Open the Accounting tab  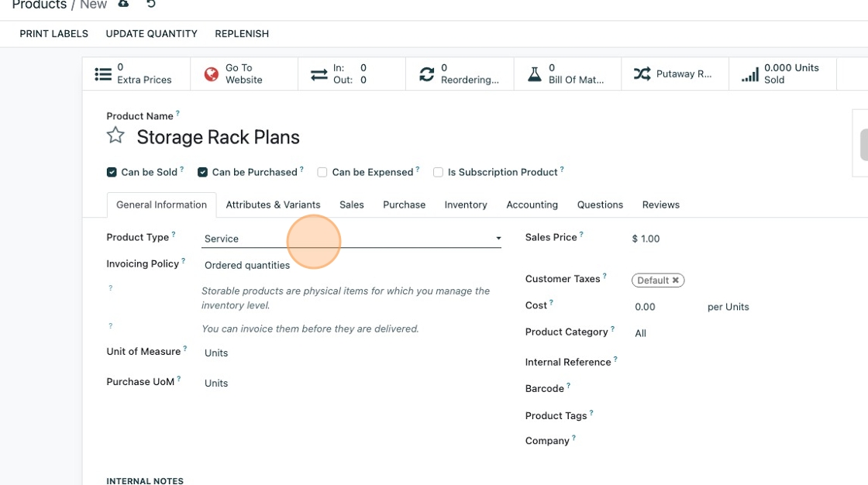(x=532, y=205)
